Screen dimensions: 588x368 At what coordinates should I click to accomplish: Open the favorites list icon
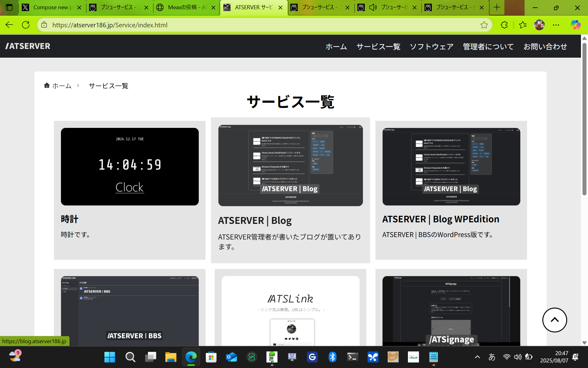(x=522, y=25)
